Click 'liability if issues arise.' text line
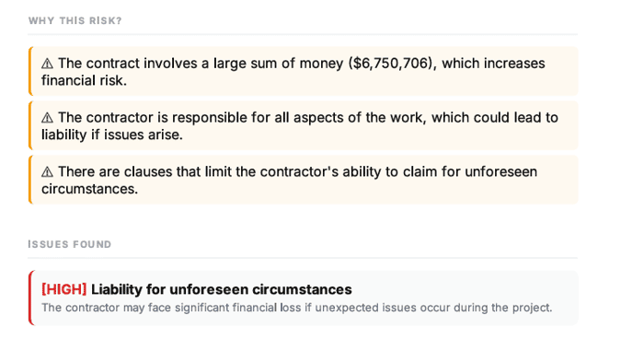644x351 pixels. click(x=112, y=135)
